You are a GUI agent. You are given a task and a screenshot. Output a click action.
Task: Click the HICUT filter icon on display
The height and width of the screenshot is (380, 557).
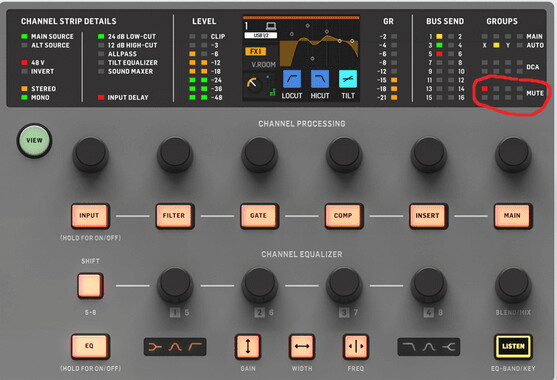tap(320, 79)
